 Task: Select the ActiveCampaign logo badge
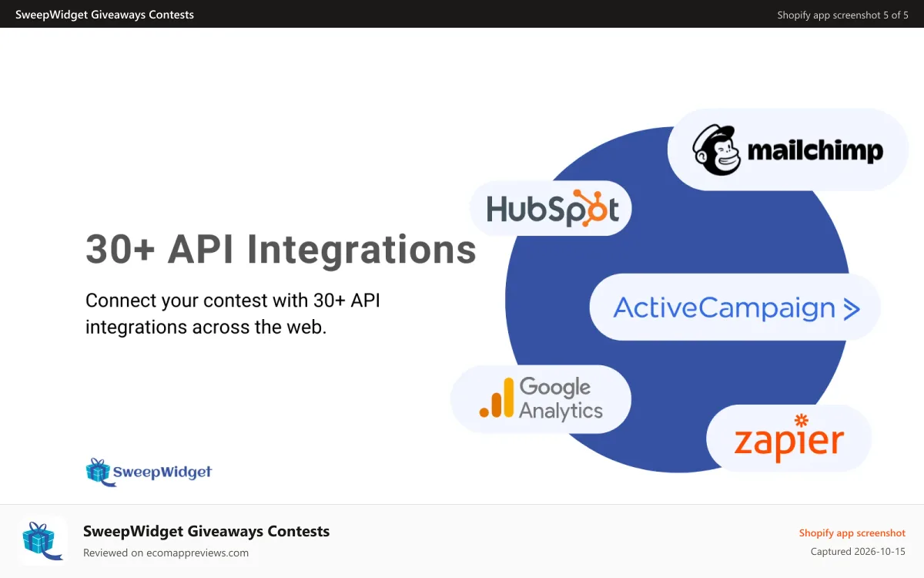735,307
